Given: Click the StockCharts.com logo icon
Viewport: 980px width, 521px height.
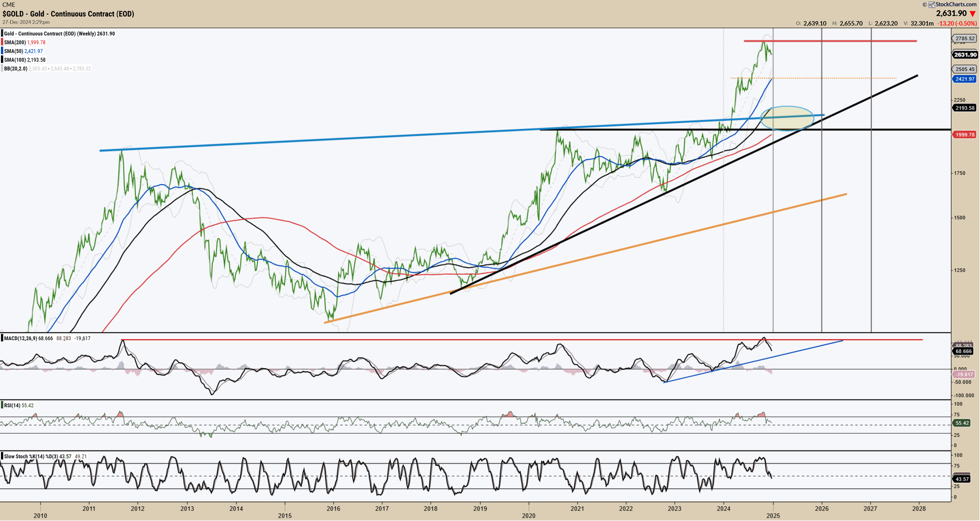Looking at the screenshot, I should tap(932, 5).
